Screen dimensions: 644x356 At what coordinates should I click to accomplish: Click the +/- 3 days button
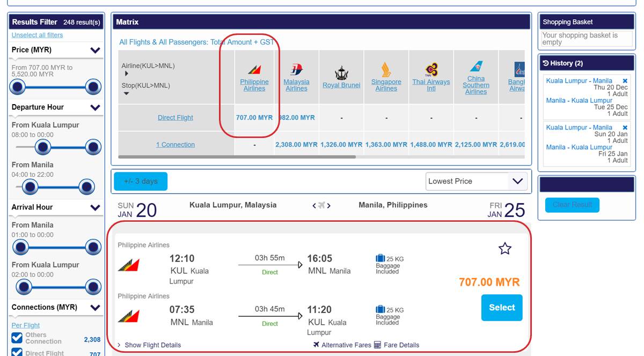tap(141, 181)
